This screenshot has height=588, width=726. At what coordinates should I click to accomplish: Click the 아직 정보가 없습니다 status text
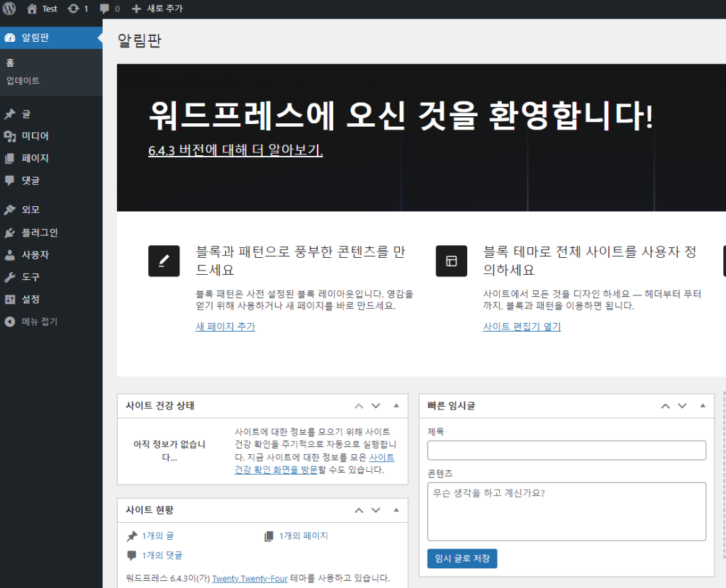(169, 451)
